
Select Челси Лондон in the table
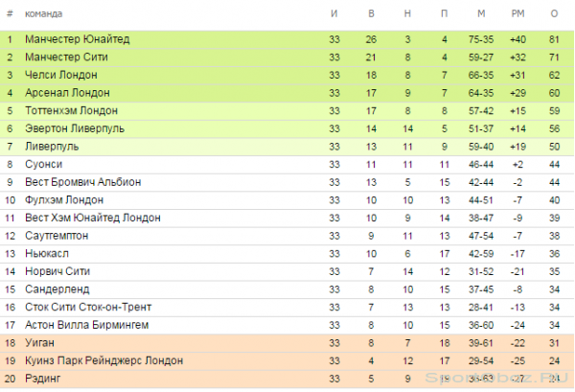[61, 75]
